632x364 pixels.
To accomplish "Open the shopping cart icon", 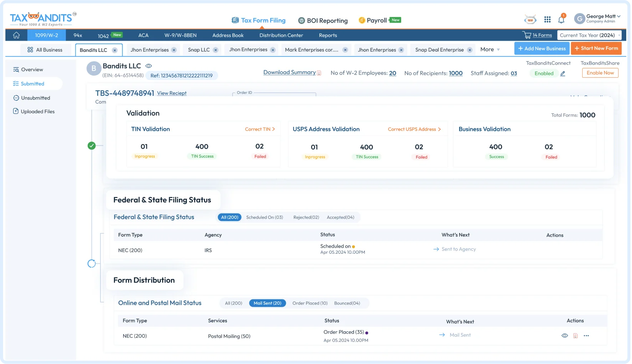I will [527, 35].
